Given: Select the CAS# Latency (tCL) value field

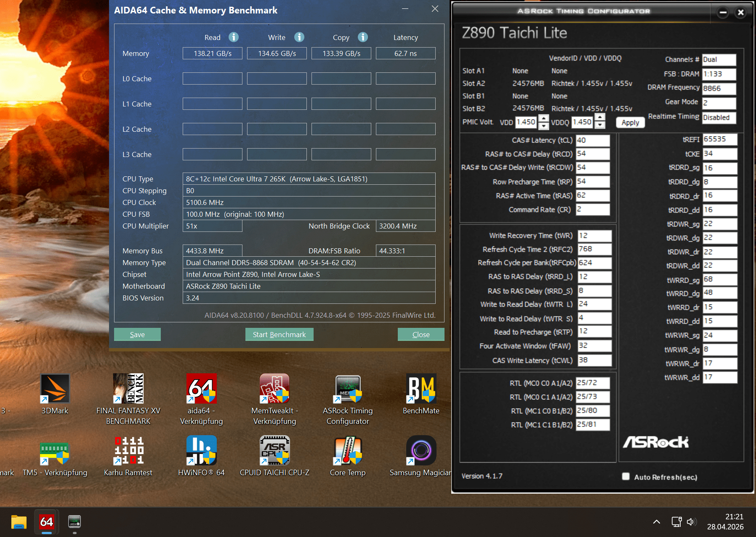Looking at the screenshot, I should click(x=593, y=140).
